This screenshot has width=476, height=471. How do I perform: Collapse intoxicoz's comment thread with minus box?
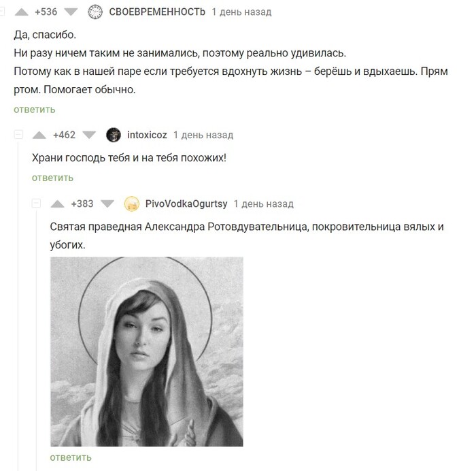(18, 135)
